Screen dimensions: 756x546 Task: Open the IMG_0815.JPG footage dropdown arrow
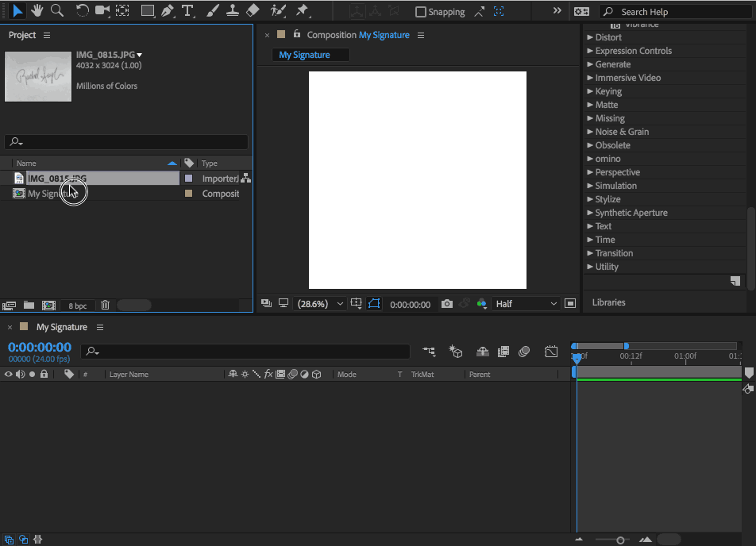pyautogui.click(x=139, y=55)
